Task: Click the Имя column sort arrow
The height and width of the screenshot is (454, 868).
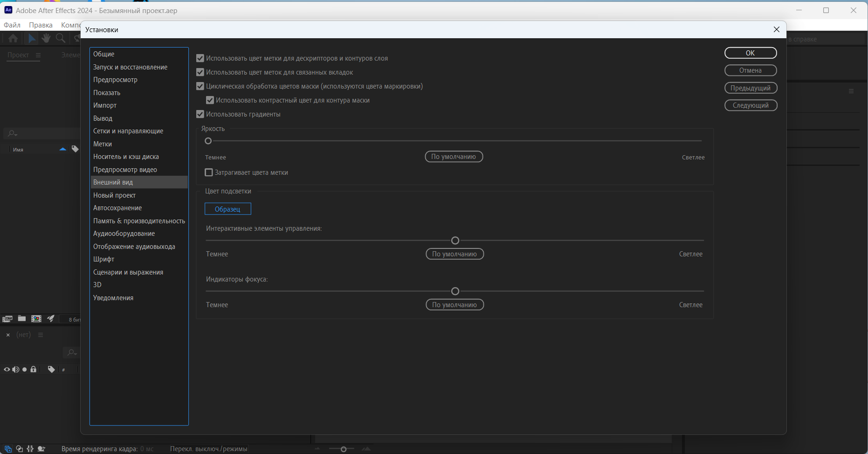Action: click(63, 149)
